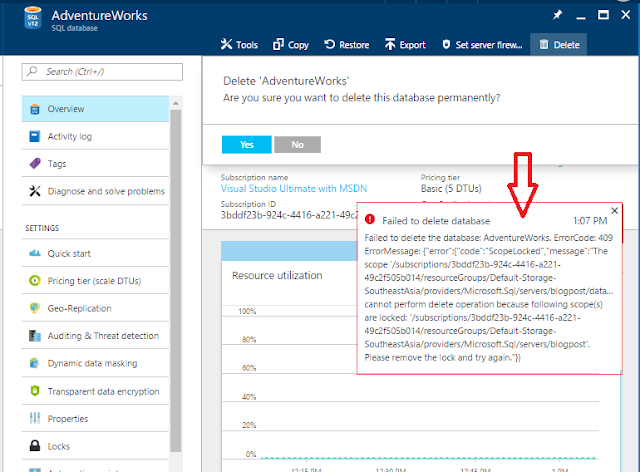Viewport: 640px width, 472px height.
Task: Open Activity log menu item
Action: coord(95,136)
